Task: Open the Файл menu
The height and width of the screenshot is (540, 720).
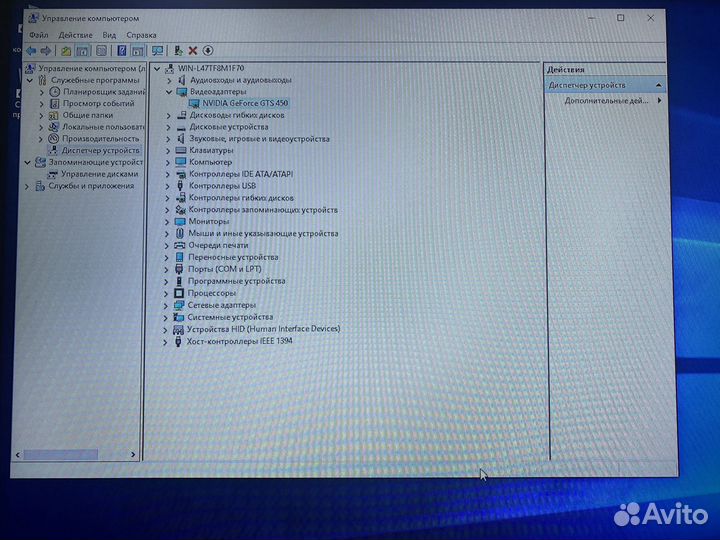Action: pyautogui.click(x=38, y=35)
